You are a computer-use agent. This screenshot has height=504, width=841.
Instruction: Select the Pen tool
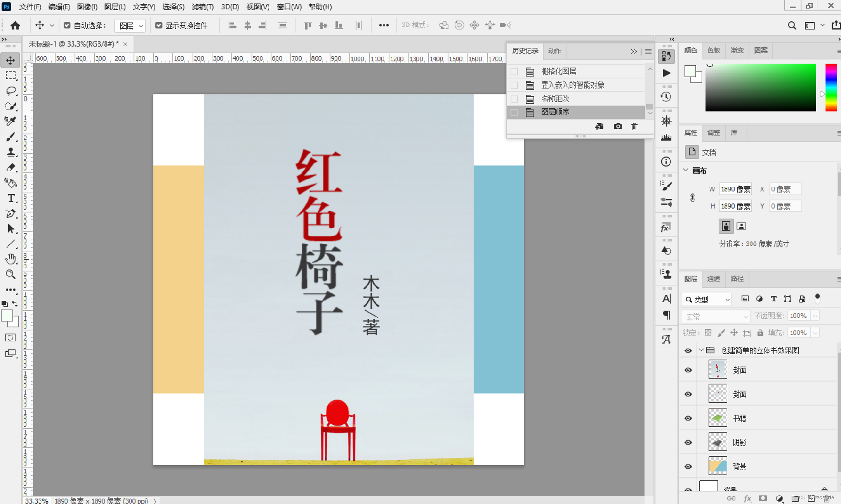[10, 213]
